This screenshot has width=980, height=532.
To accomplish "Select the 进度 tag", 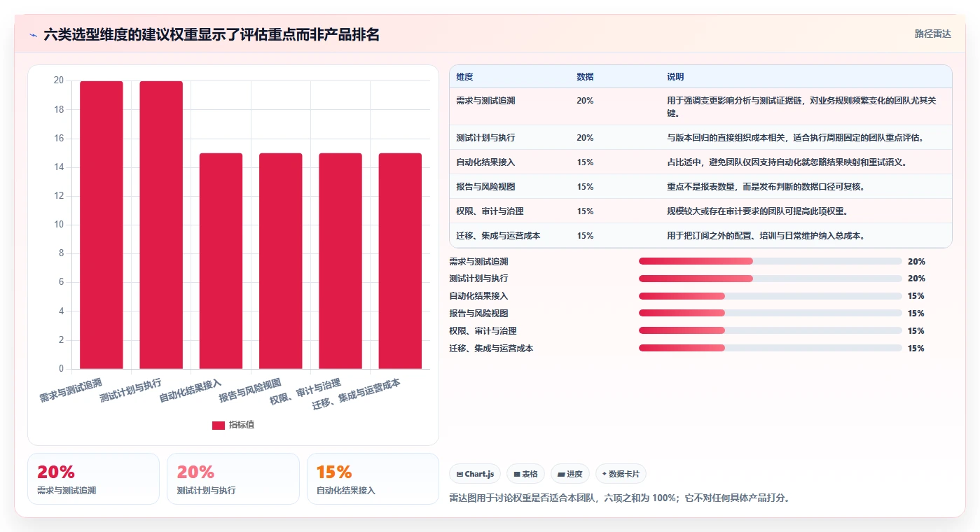I will pos(570,474).
